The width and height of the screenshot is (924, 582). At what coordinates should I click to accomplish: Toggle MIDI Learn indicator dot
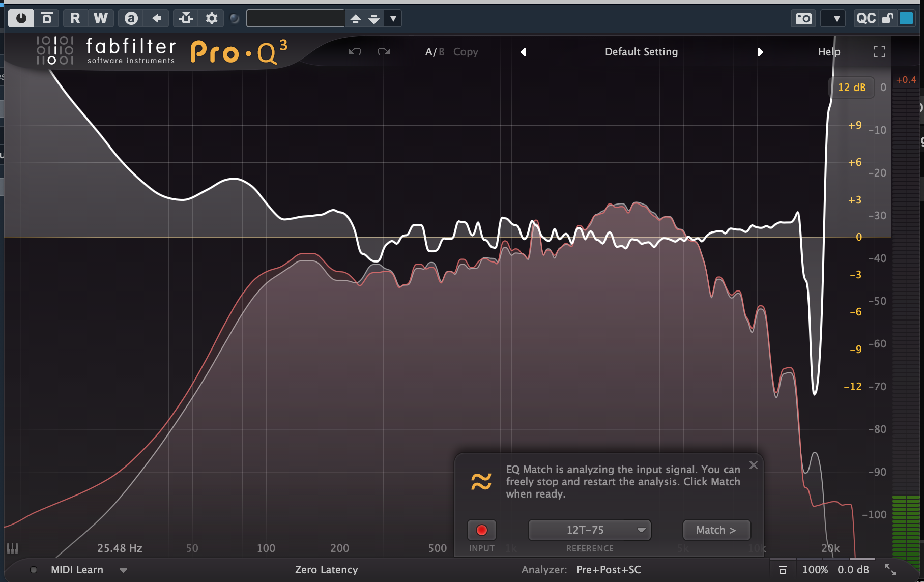[x=34, y=570]
